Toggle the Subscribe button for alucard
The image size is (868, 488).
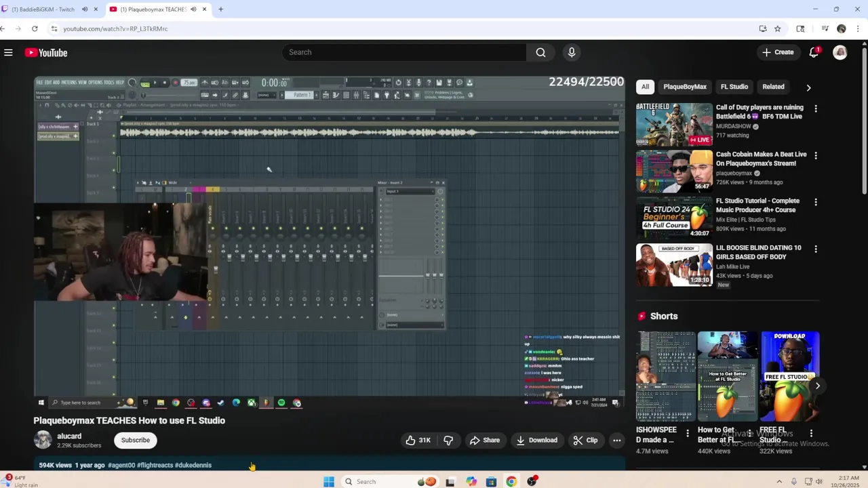click(x=136, y=440)
